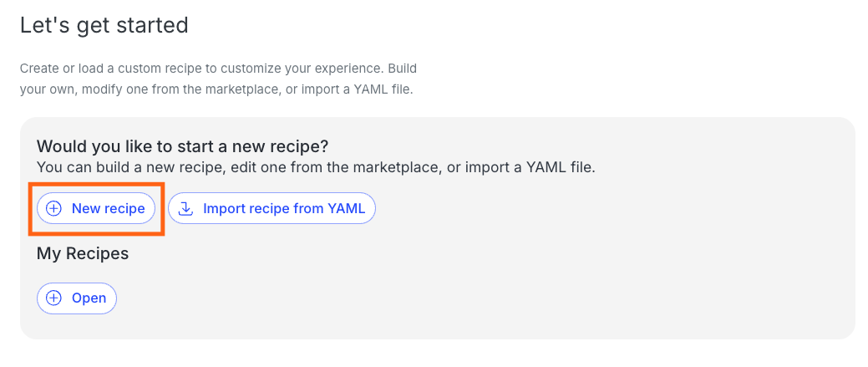The width and height of the screenshot is (868, 367).
Task: Click the import arrow icon for YAML
Action: 185,209
